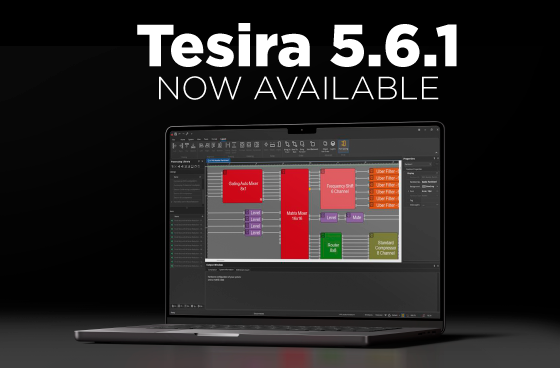Click the Properties panel title

tap(409, 158)
